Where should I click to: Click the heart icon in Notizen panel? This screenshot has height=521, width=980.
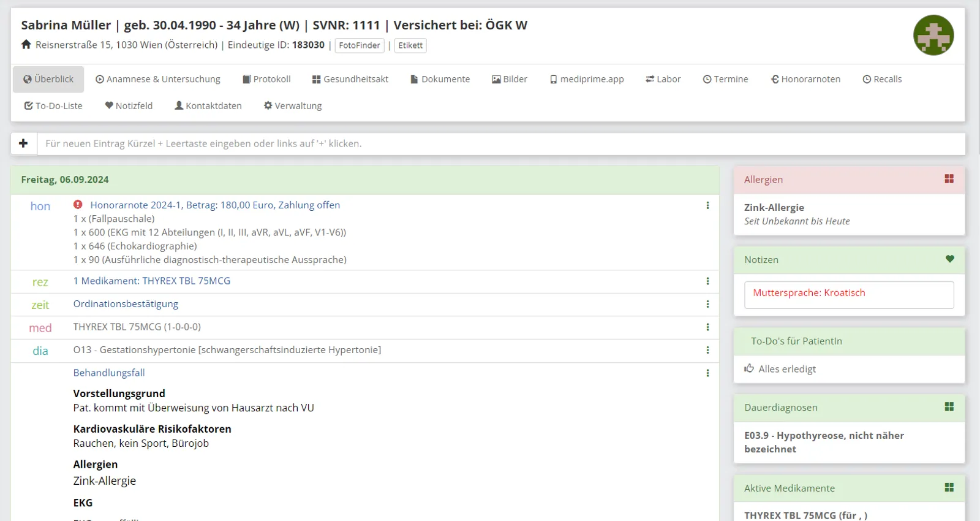(x=949, y=259)
